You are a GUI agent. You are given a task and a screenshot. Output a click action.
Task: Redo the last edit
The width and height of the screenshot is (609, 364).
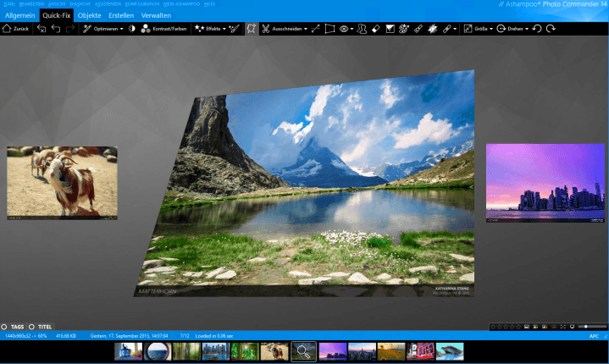(x=70, y=29)
